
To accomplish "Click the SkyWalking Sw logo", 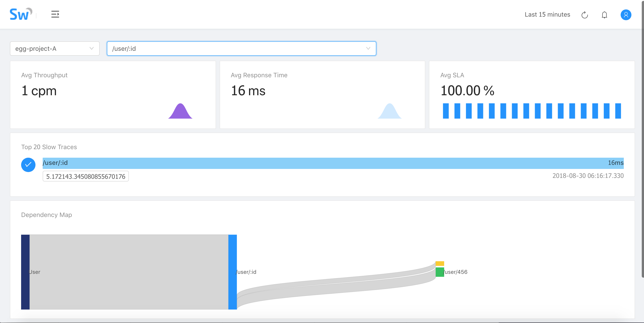I will tap(21, 14).
